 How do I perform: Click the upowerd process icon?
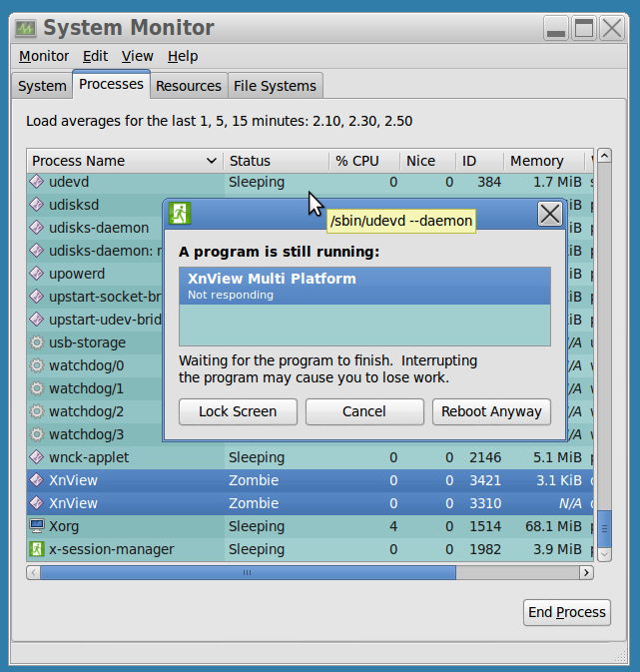point(36,274)
